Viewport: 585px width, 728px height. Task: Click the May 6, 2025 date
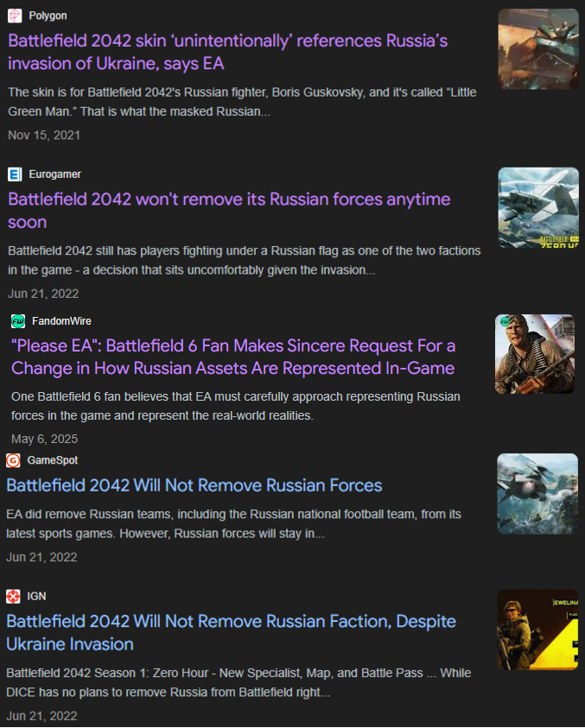click(x=45, y=439)
